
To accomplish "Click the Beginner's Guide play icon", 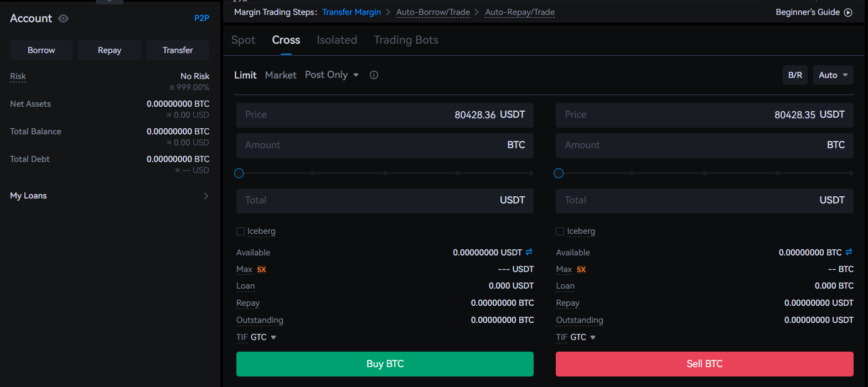I will click(848, 12).
